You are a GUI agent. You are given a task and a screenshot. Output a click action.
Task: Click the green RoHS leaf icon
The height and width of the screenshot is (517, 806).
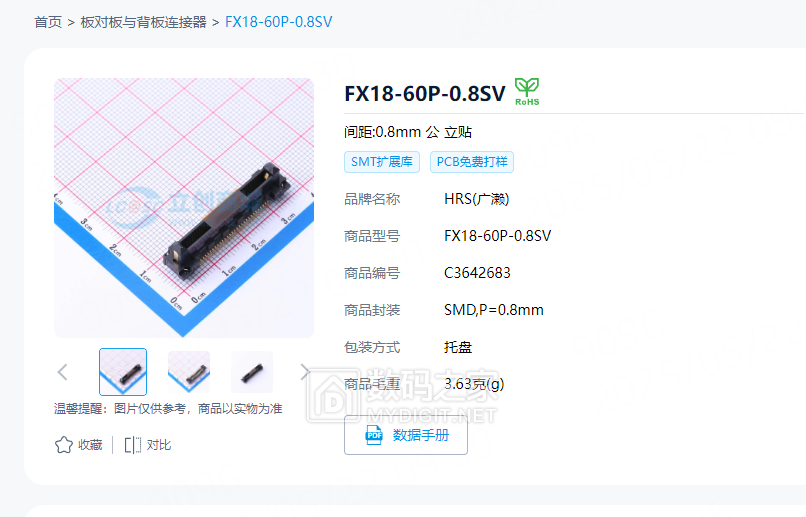[x=527, y=91]
